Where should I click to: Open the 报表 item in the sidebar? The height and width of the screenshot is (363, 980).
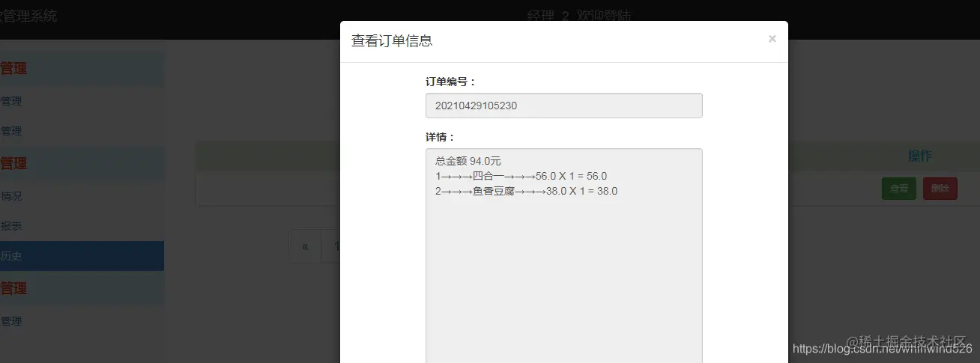(x=82, y=225)
